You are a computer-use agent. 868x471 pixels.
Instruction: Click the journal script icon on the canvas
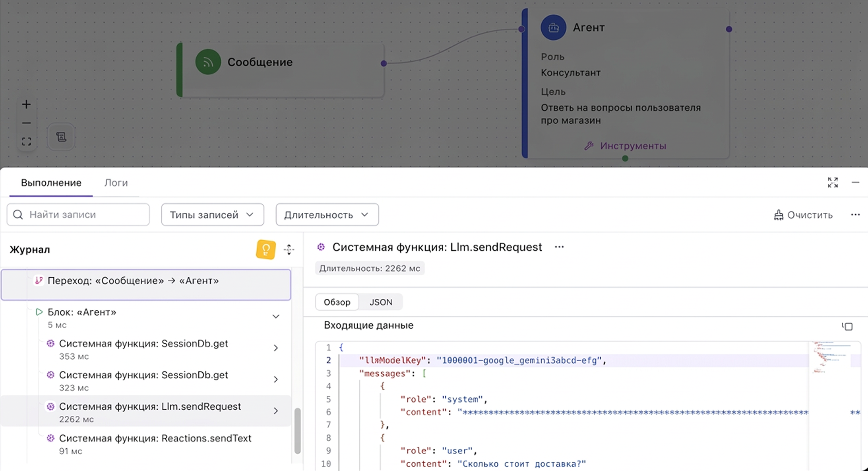(61, 137)
